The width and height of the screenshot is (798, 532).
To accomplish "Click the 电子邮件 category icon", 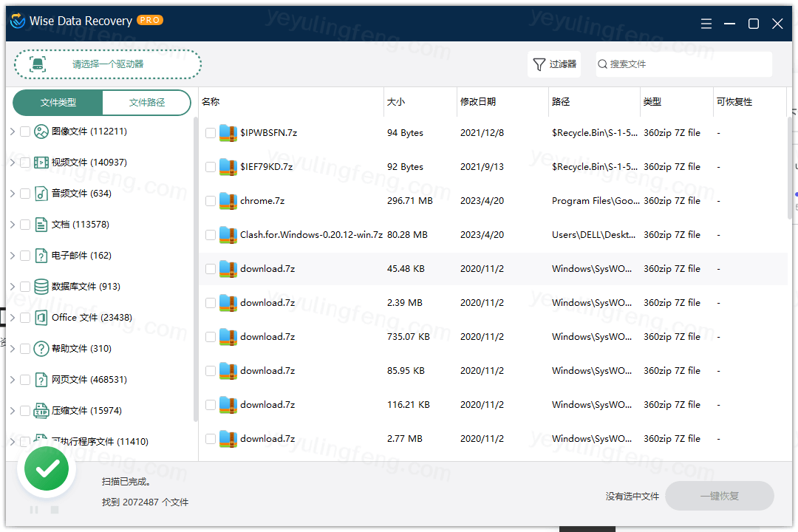I will [41, 256].
